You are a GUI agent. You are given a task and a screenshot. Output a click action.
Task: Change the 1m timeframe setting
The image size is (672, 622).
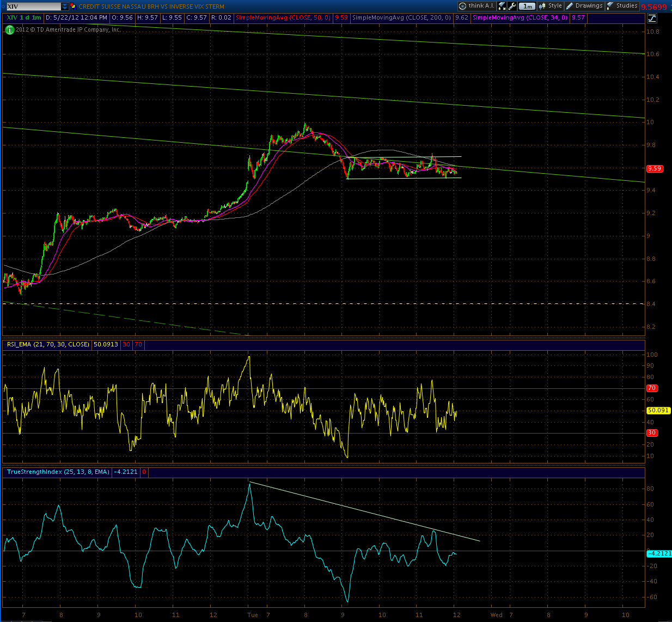(x=527, y=6)
